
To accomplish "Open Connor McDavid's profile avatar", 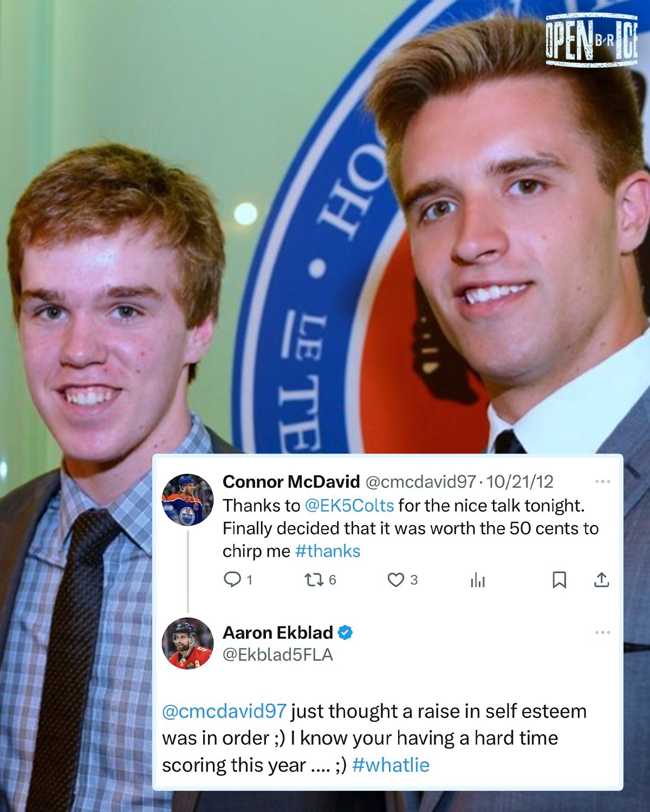I will [188, 500].
